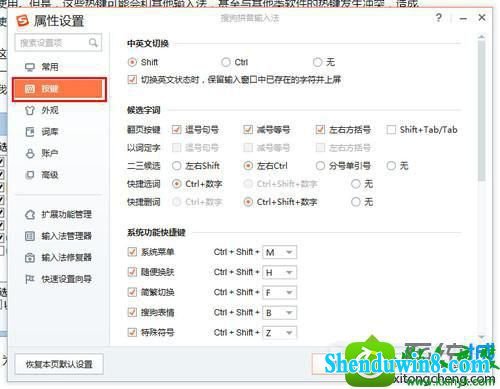Click 恢复本页默认设置 button
This screenshot has width=500, height=389.
[x=59, y=364]
